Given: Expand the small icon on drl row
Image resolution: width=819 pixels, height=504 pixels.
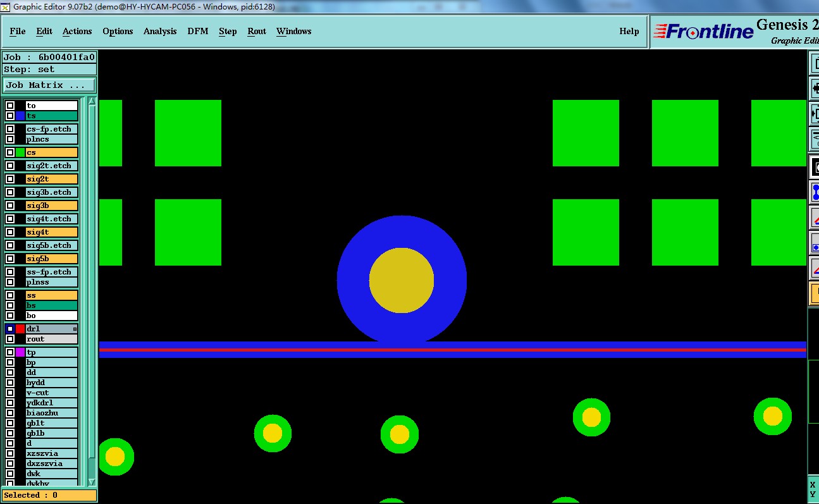Looking at the screenshot, I should click(x=75, y=329).
